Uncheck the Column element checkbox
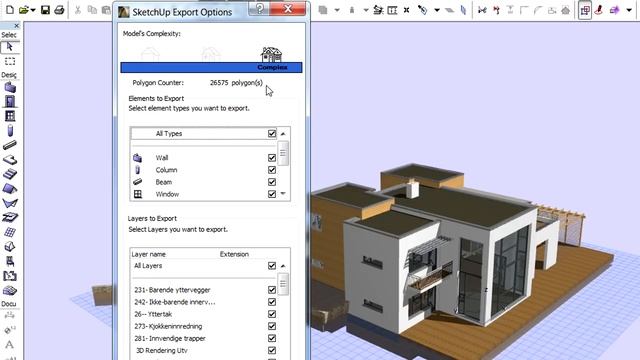Screen dimensions: 640x360 pyautogui.click(x=272, y=170)
